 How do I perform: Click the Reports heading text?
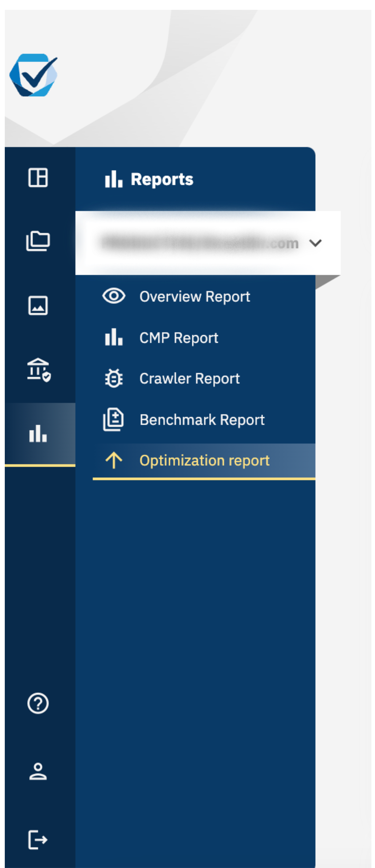pyautogui.click(x=162, y=179)
